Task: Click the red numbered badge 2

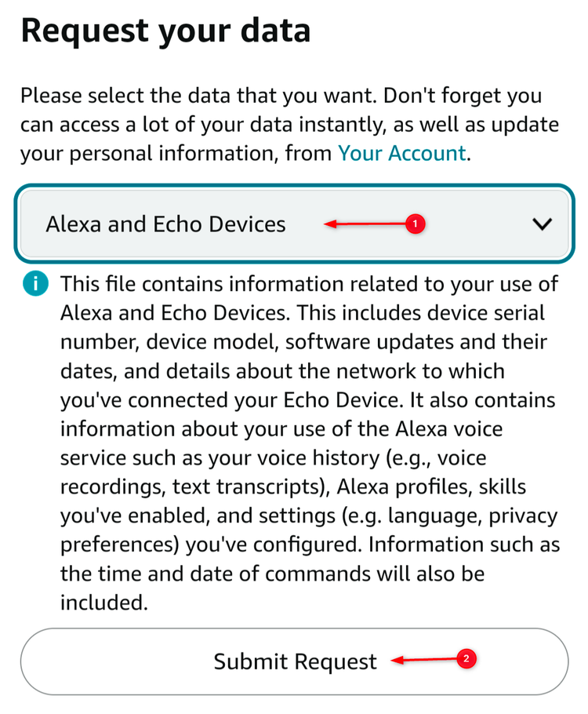Action: 467,660
